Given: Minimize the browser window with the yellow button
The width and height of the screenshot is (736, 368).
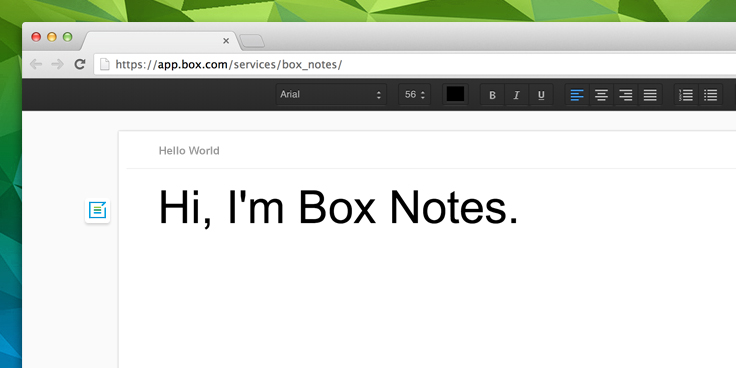Looking at the screenshot, I should coord(52,37).
